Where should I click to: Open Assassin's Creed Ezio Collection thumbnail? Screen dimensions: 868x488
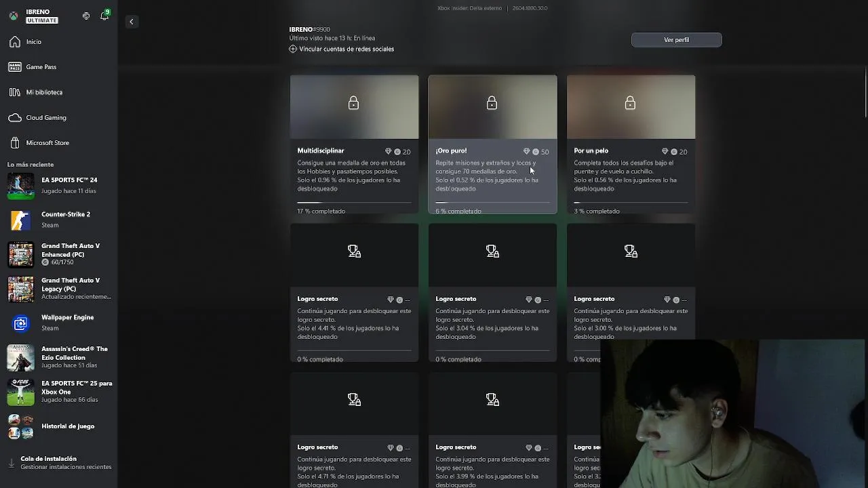[x=20, y=357]
